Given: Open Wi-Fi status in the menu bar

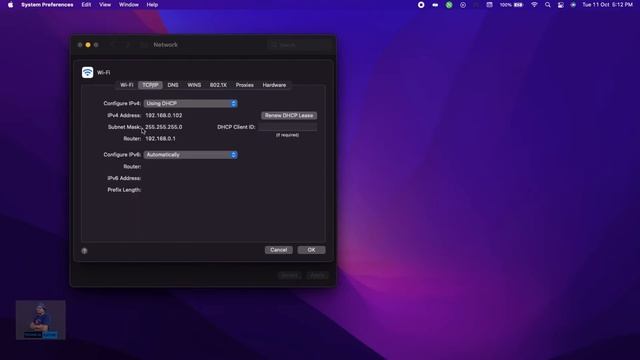Looking at the screenshot, I should tap(534, 5).
